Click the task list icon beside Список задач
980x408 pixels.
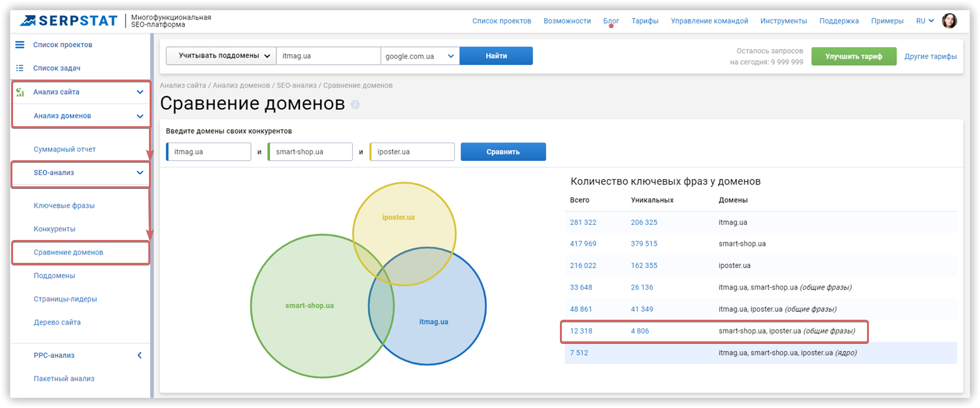point(20,68)
